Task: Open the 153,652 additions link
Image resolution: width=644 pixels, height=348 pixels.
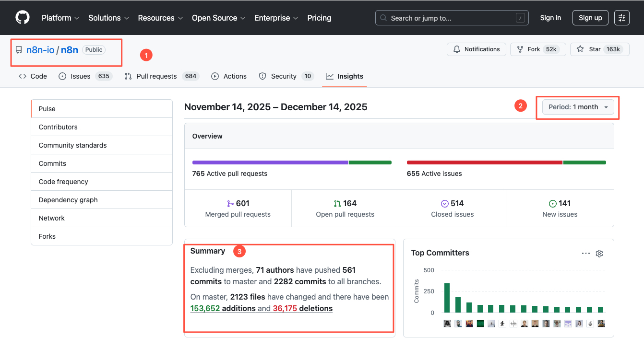Action: pos(223,308)
